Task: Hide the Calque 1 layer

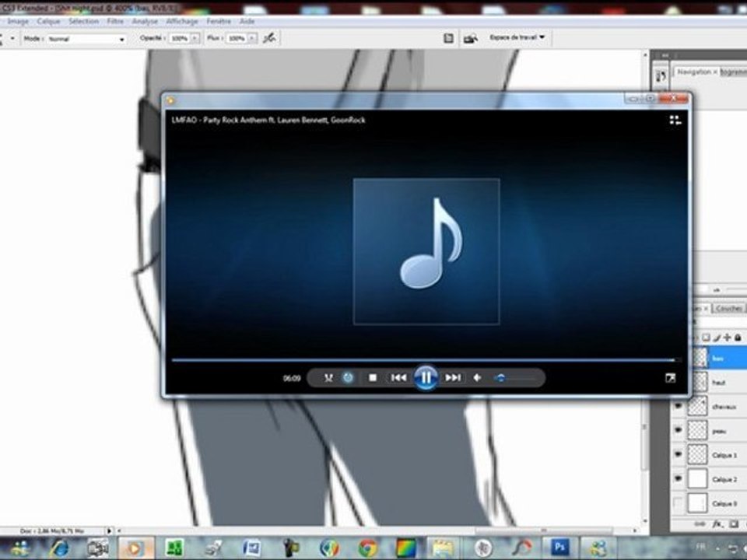Action: point(678,455)
